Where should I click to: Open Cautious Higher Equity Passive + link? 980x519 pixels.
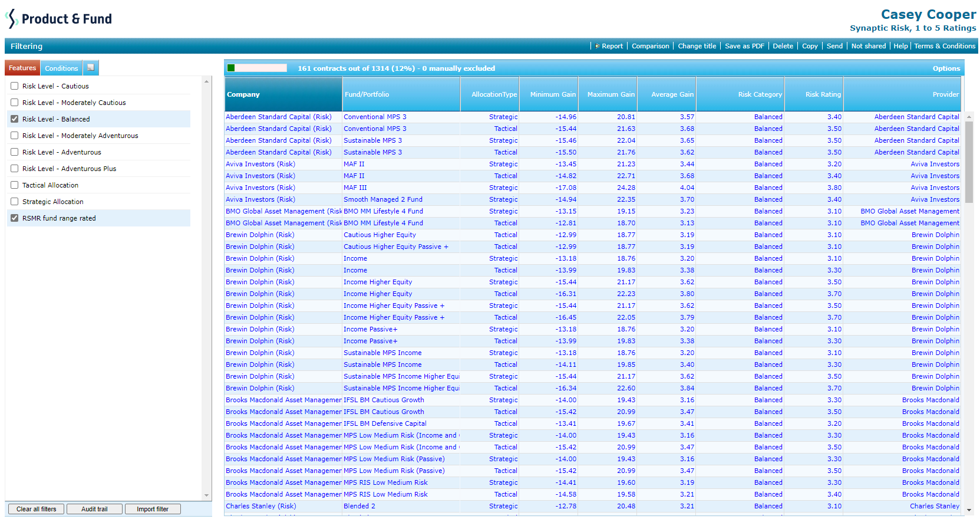396,247
